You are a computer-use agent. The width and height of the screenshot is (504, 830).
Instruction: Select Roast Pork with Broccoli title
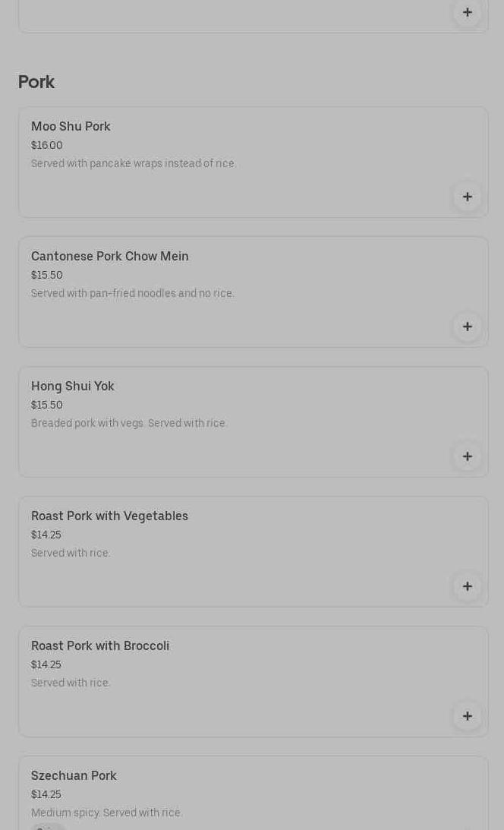tap(100, 646)
